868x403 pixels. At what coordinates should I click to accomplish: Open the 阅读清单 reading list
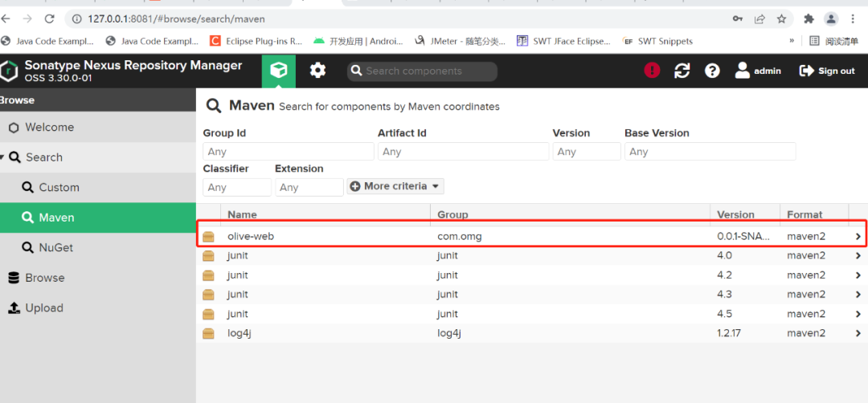pos(833,41)
